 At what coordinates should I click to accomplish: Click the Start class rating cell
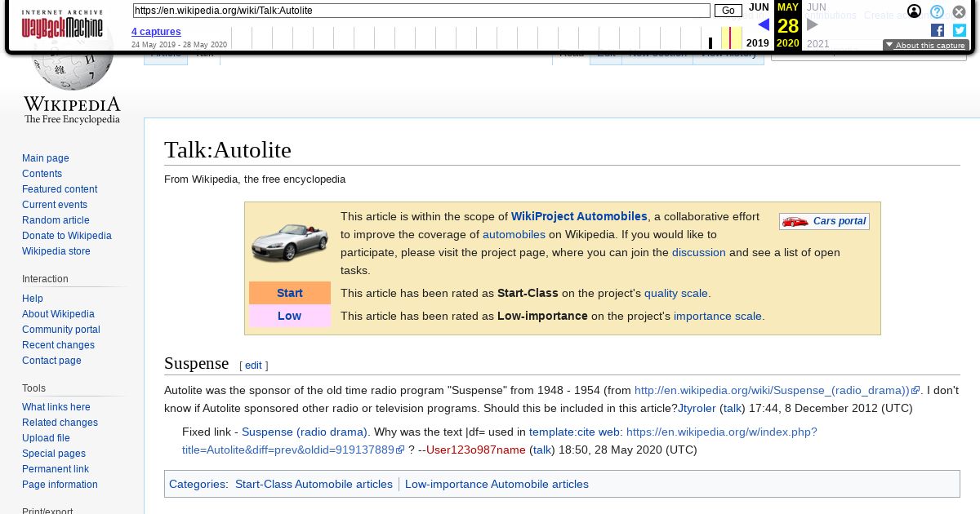(290, 293)
